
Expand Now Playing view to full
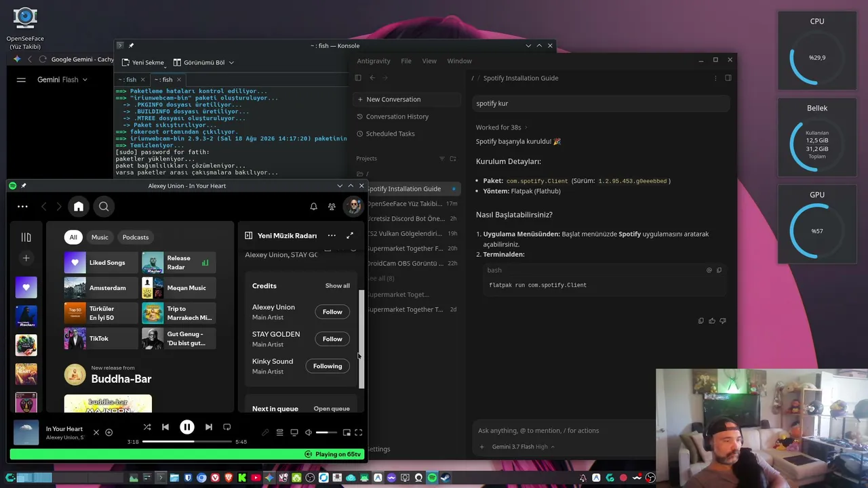tap(350, 236)
